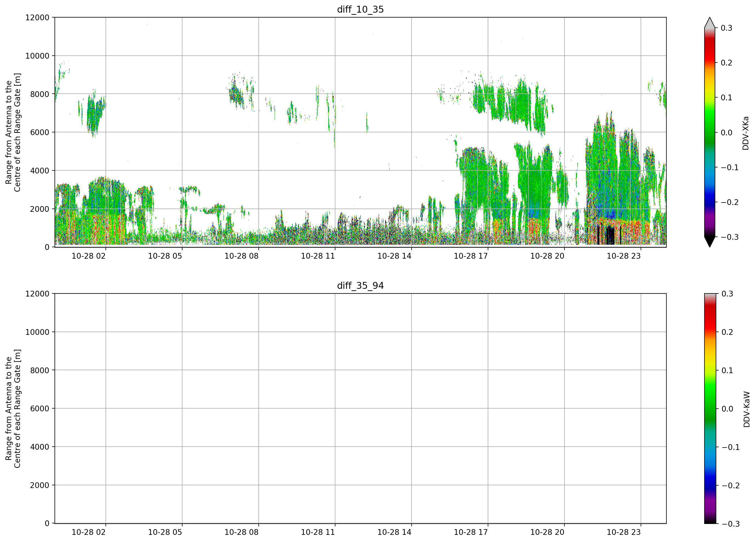Click the −0.1 tick on DDV-KaW colorbar

[x=730, y=447]
